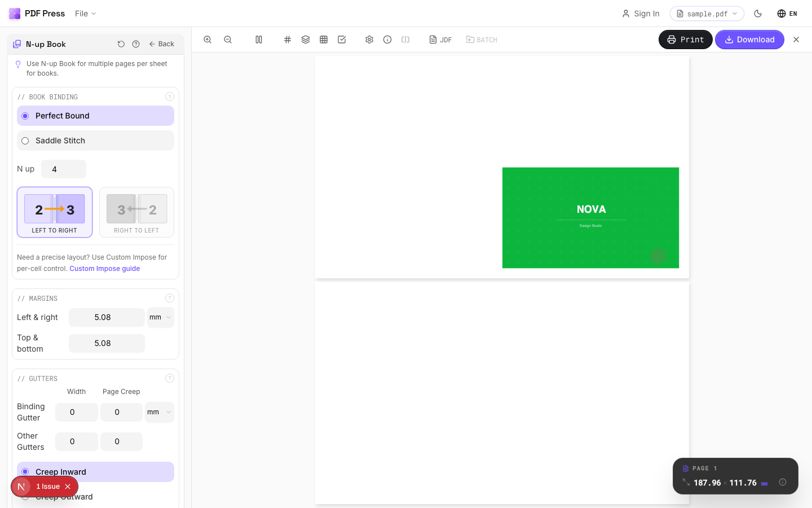This screenshot has height=508, width=812.
Task: Click the Print button
Action: click(686, 40)
